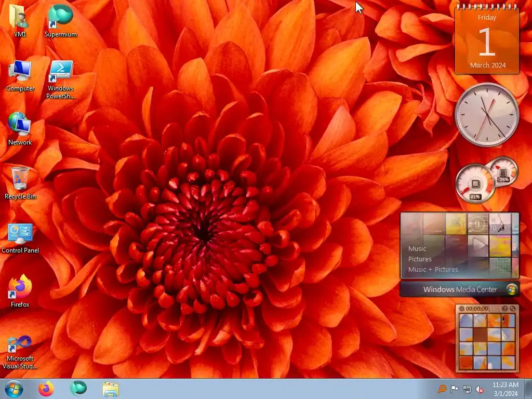
Task: Open Windows Explorer from the taskbar
Action: (x=111, y=389)
